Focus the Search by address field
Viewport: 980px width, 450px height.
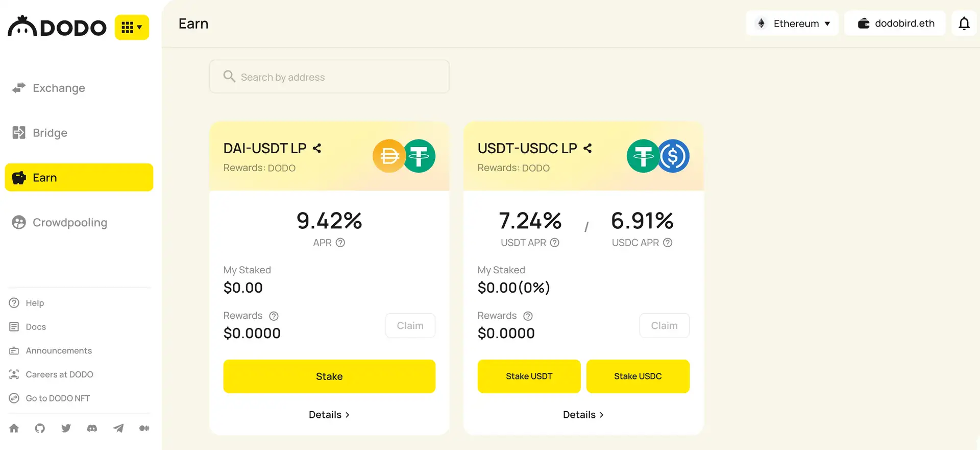(329, 77)
